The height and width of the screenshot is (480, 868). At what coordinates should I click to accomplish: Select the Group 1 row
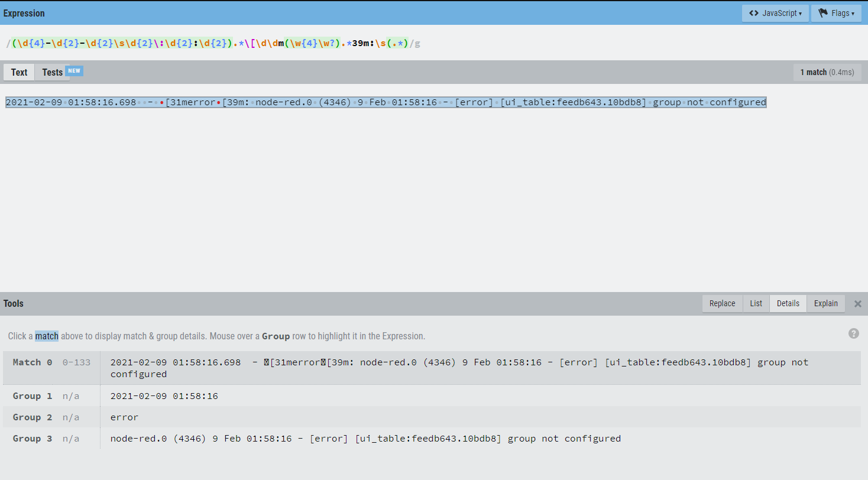tap(432, 395)
